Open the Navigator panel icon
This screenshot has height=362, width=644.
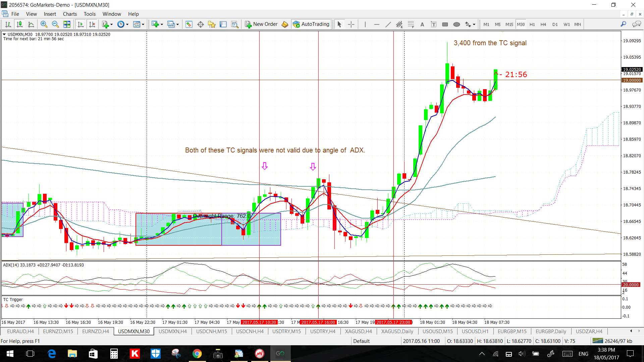pyautogui.click(x=212, y=24)
